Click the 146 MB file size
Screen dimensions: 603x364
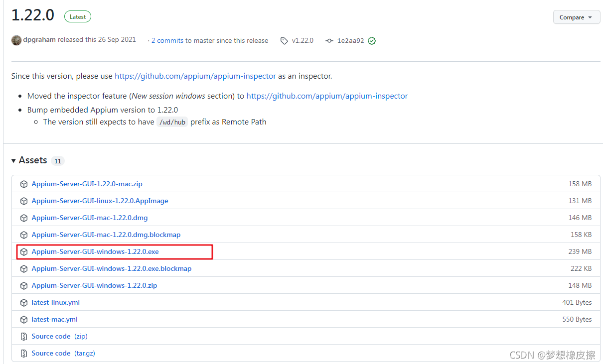point(580,218)
